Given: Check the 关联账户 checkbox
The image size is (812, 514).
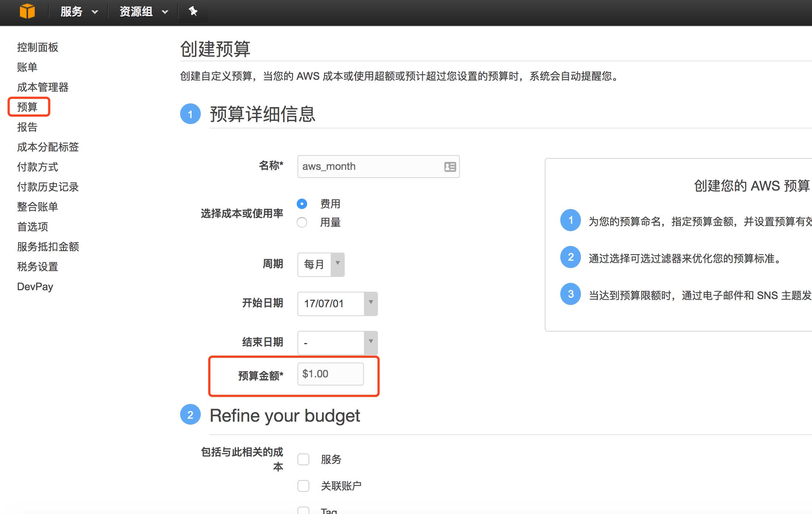Looking at the screenshot, I should (303, 486).
